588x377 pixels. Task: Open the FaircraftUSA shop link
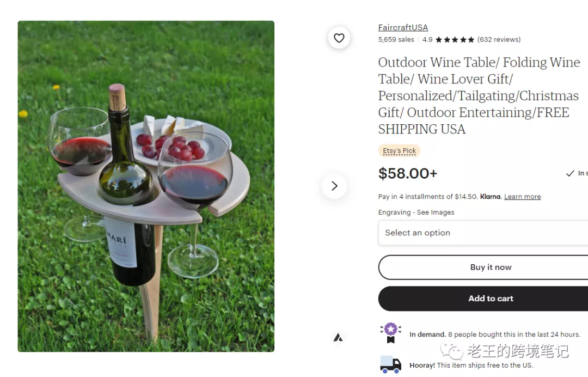pos(403,27)
